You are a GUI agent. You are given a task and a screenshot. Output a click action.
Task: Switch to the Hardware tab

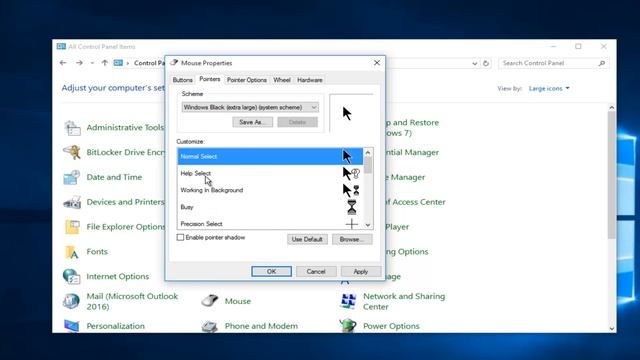coord(310,80)
